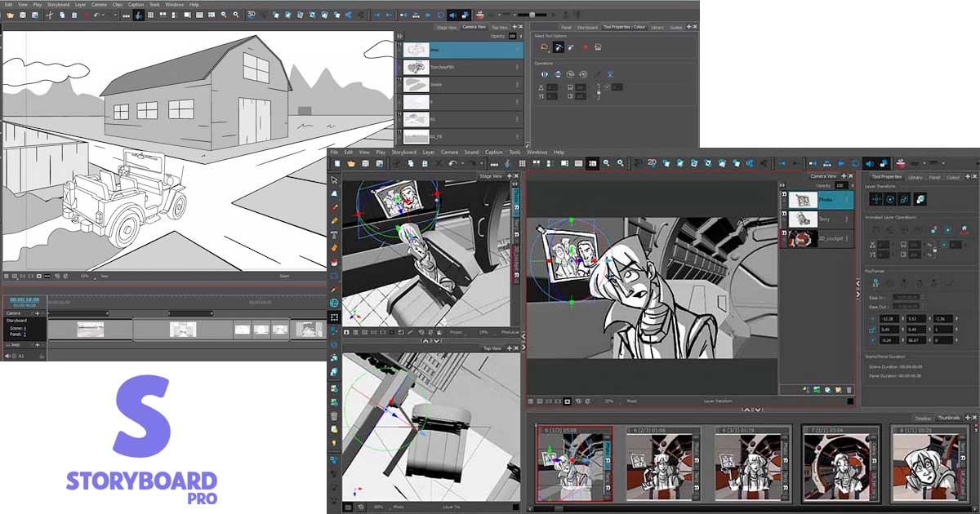Switch to Top View tab in back window
The image size is (980, 514).
pos(499,27)
